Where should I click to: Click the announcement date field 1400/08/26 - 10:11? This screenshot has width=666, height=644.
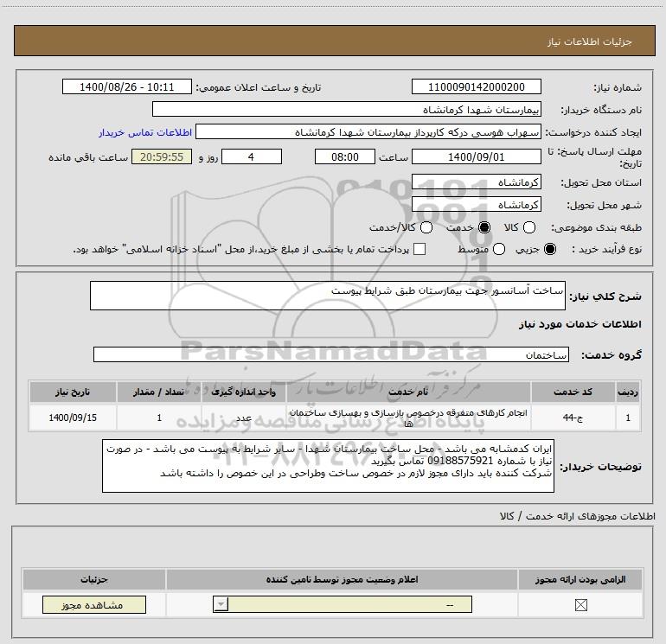pyautogui.click(x=127, y=86)
